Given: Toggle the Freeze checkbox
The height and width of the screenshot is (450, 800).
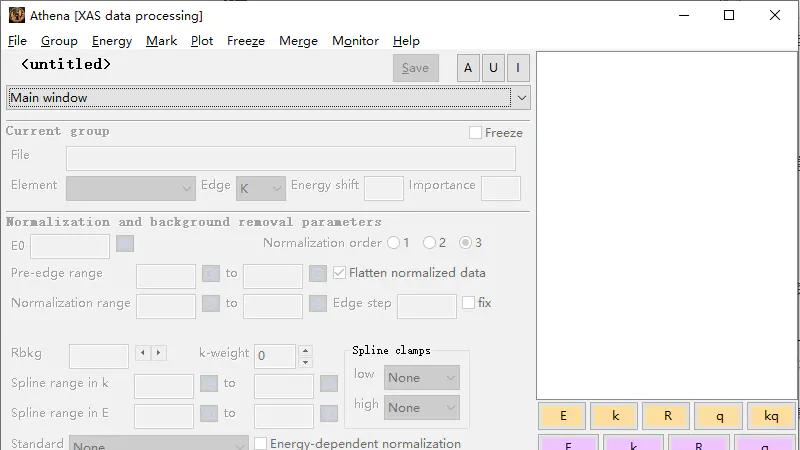Looking at the screenshot, I should point(475,133).
